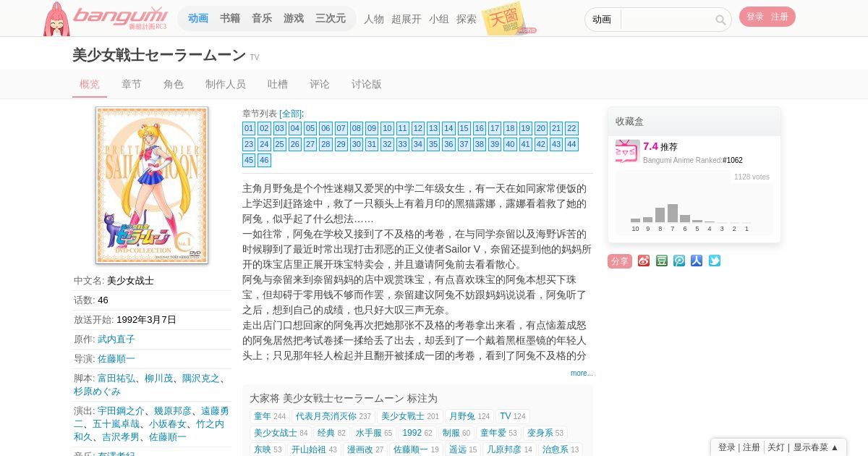The height and width of the screenshot is (456, 868).
Task: Click the Bangumi logo mascot
Action: point(56,20)
